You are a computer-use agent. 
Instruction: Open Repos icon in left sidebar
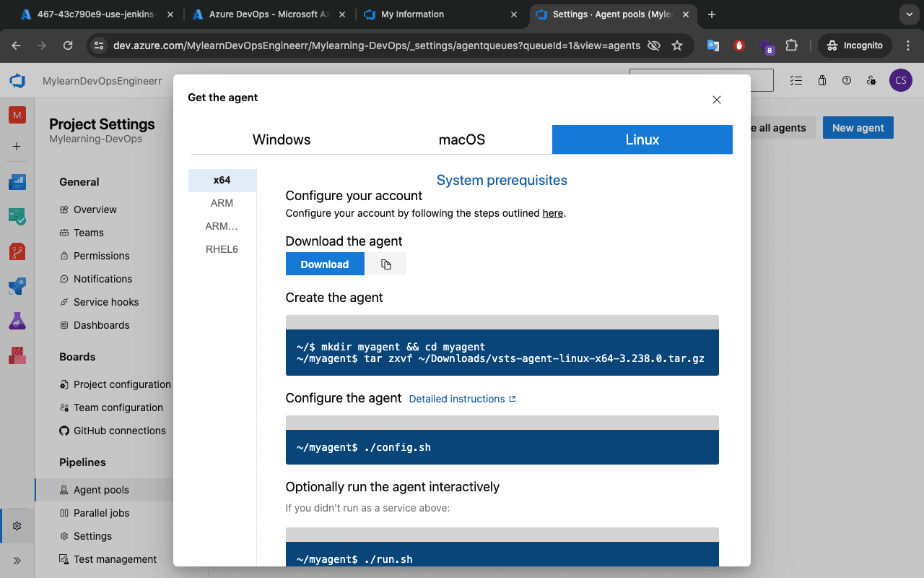17,251
